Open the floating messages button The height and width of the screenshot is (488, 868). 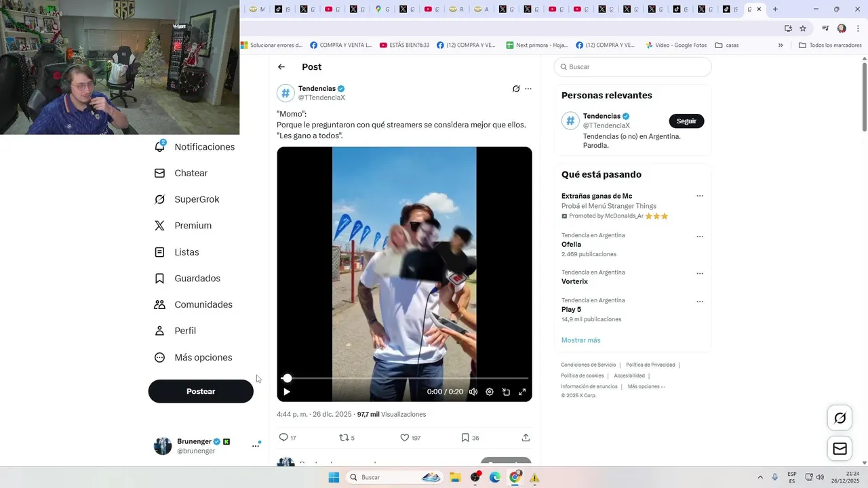[840, 449]
